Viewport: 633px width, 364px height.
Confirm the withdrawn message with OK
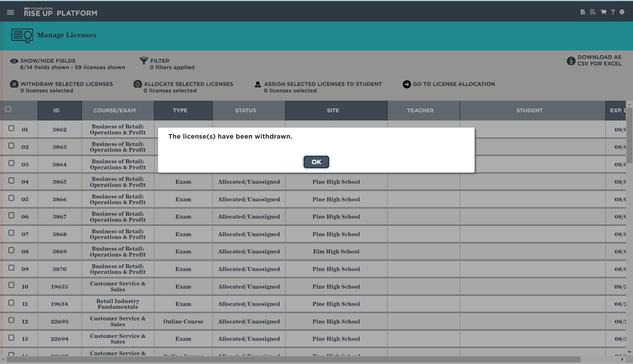(316, 162)
